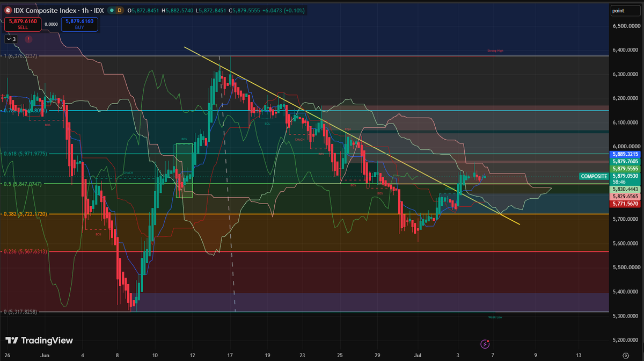Click the orange D data-delay badge
Screen dimensions: 644x361
click(119, 10)
